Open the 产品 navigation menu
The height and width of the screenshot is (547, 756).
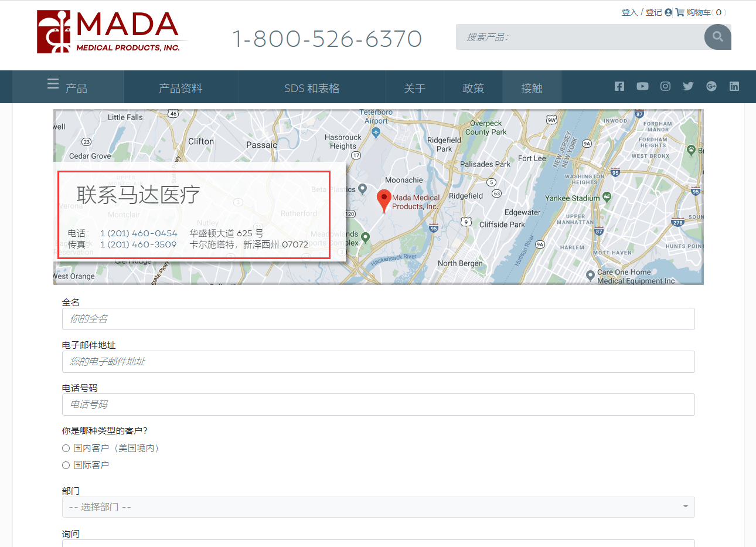pos(68,87)
